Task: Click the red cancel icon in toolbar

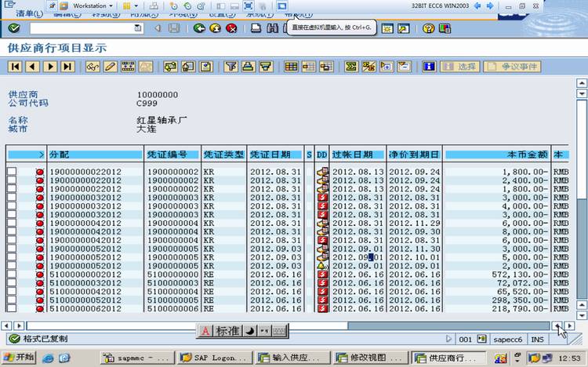Action: coord(231,28)
